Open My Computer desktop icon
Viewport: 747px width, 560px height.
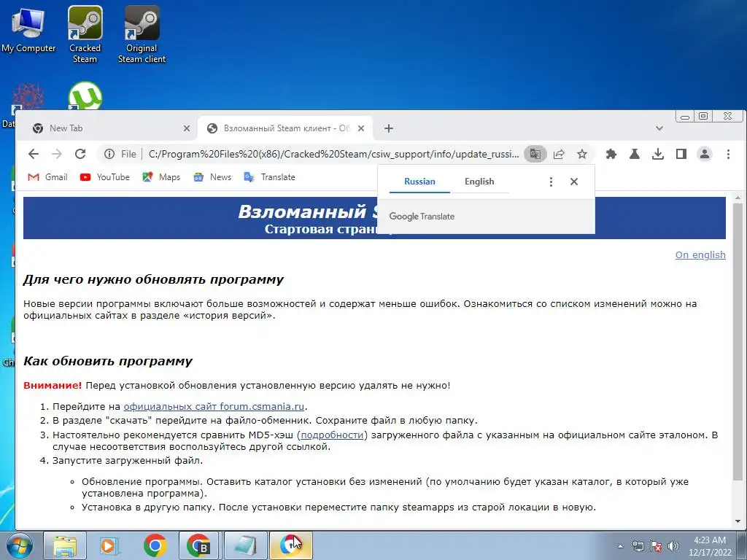tap(28, 30)
